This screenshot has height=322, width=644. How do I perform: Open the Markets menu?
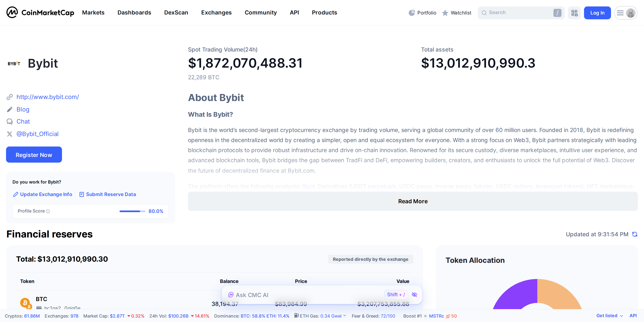tap(93, 12)
